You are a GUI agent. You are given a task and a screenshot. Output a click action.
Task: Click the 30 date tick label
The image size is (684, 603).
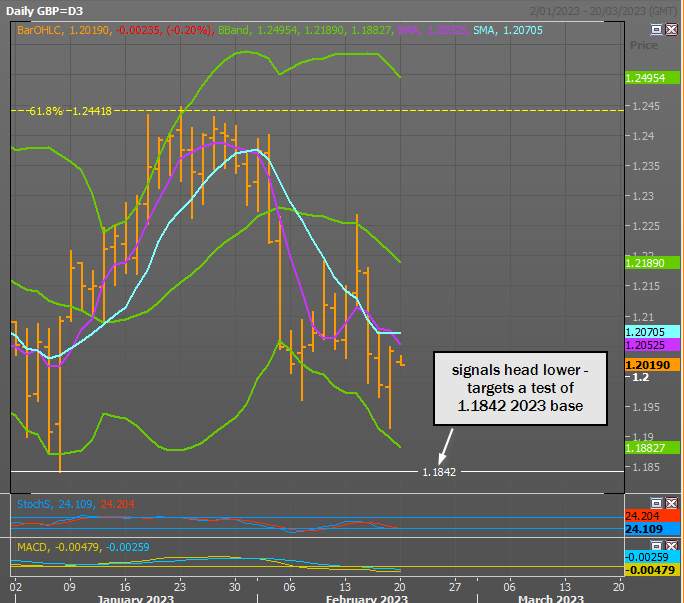[235, 587]
